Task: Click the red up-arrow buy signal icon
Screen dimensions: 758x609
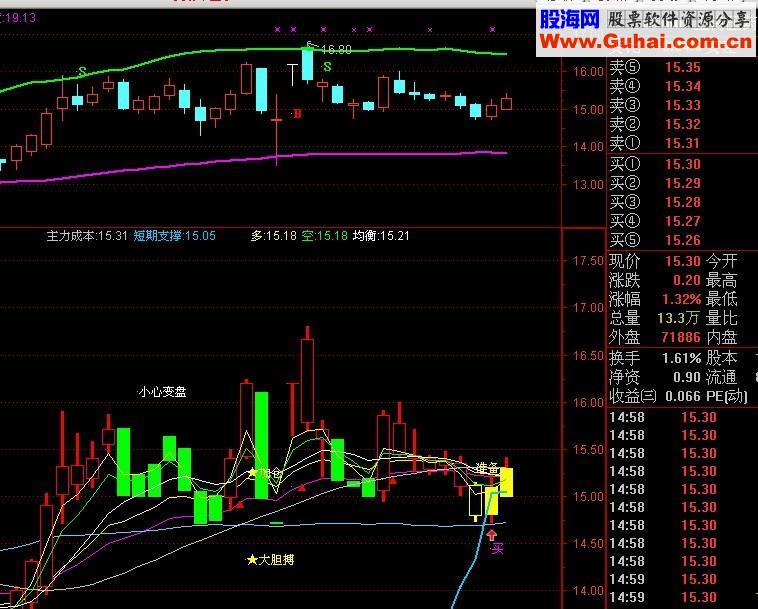Action: tap(492, 535)
